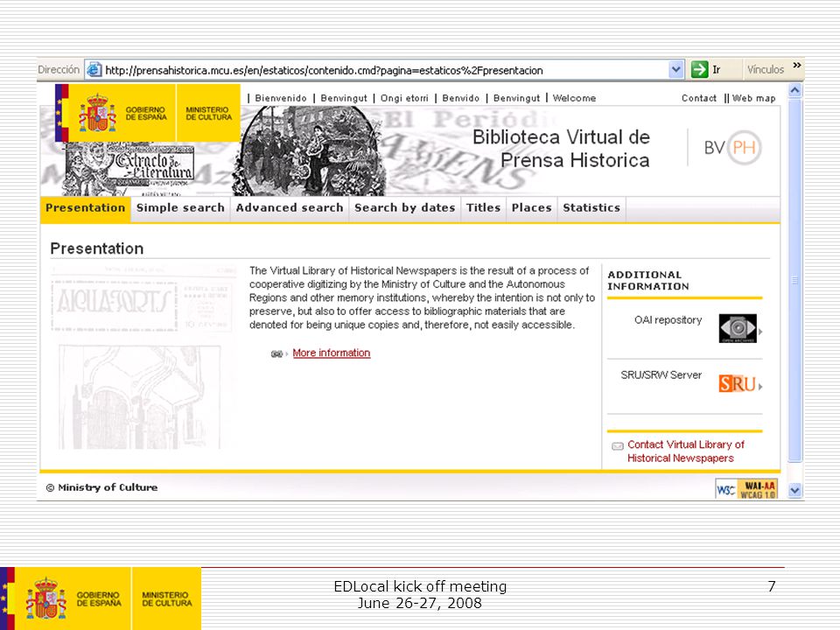Viewport: 840px width, 630px height.
Task: Click the OAI repository text link
Action: click(668, 320)
